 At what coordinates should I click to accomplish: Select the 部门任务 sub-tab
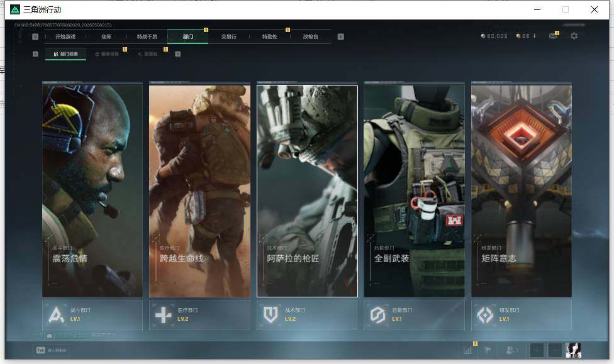66,54
